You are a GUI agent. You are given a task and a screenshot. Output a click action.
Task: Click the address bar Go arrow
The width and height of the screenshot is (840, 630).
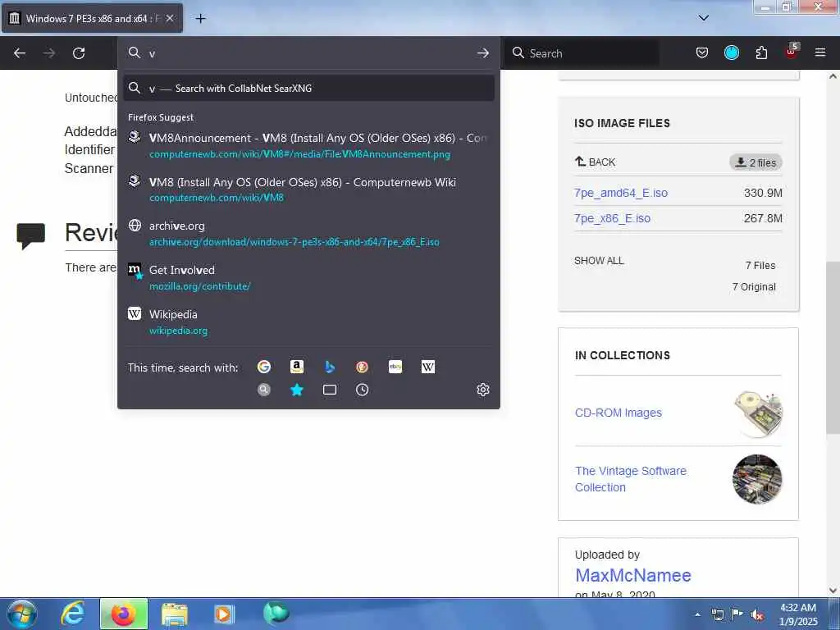pos(482,53)
